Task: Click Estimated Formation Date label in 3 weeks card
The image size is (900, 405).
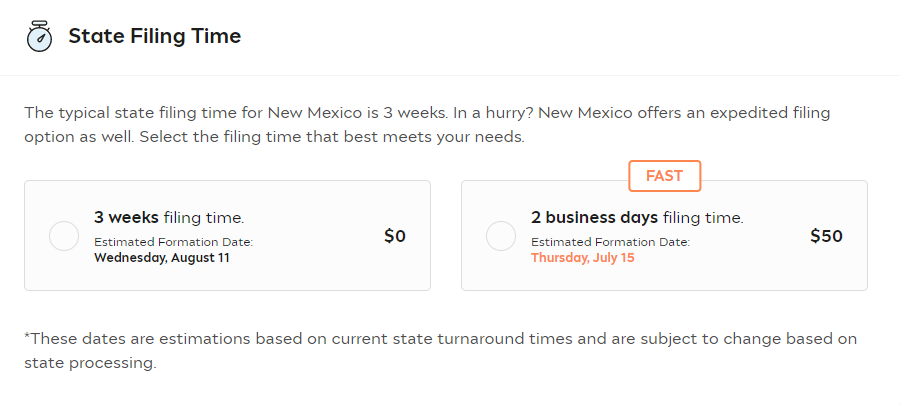Action: [173, 242]
